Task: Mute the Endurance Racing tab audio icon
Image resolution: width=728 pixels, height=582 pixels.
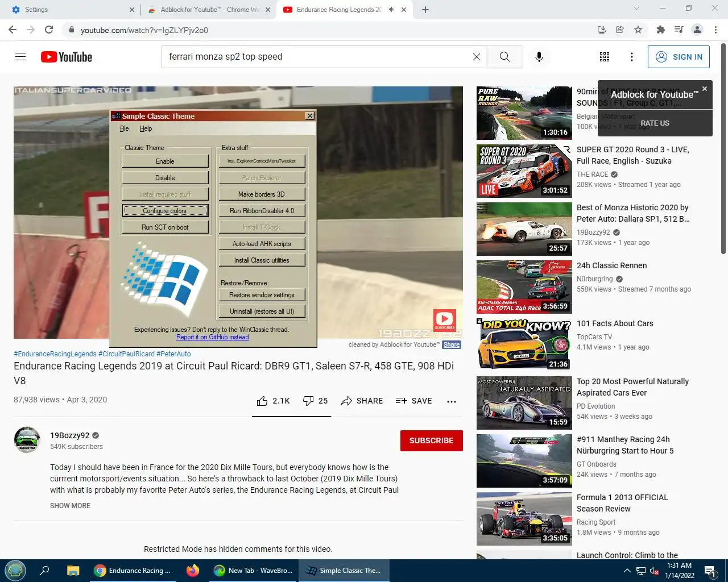Action: click(391, 10)
